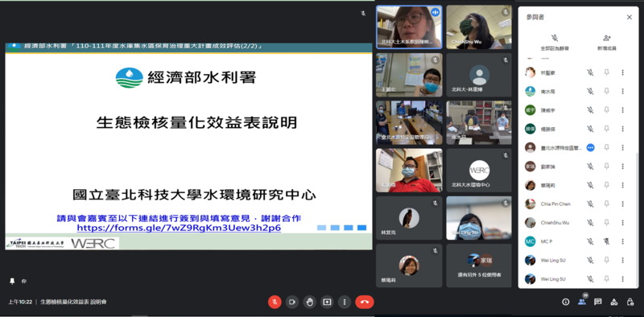Open more options in the call toolbar
This screenshot has width=644, height=317.
coord(345,302)
